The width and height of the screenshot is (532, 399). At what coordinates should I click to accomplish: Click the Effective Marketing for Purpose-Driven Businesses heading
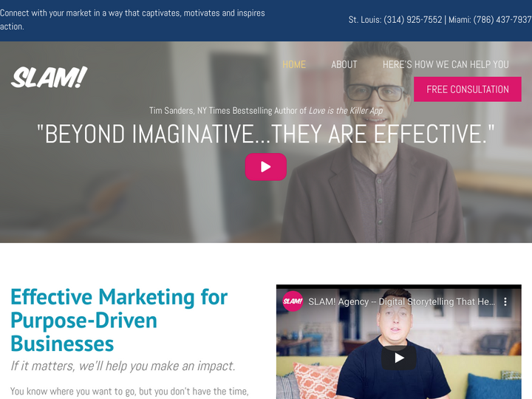(x=119, y=320)
